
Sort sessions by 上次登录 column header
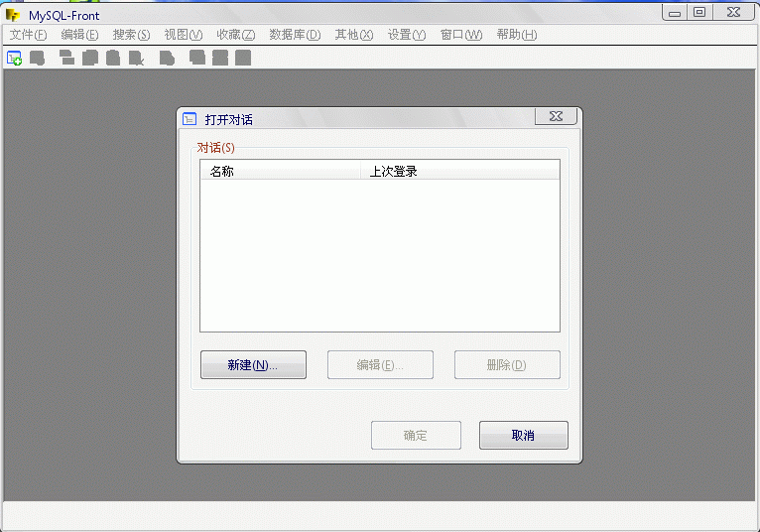(x=460, y=171)
